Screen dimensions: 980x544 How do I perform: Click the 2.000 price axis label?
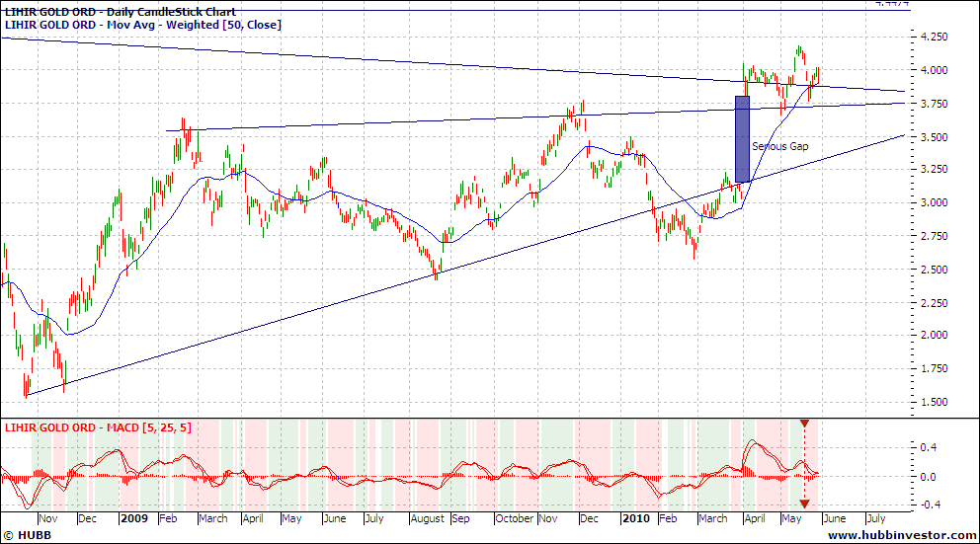(x=935, y=335)
